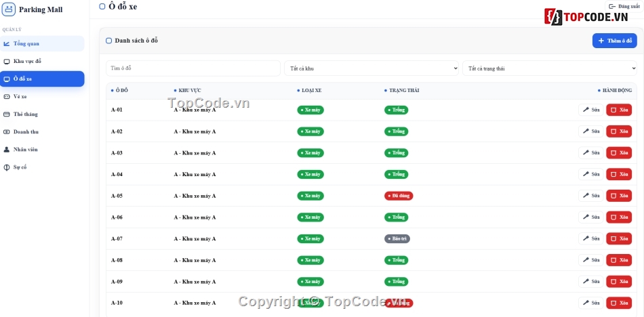The image size is (644, 317).
Task: Click Xóa for slot A-06
Action: [619, 217]
